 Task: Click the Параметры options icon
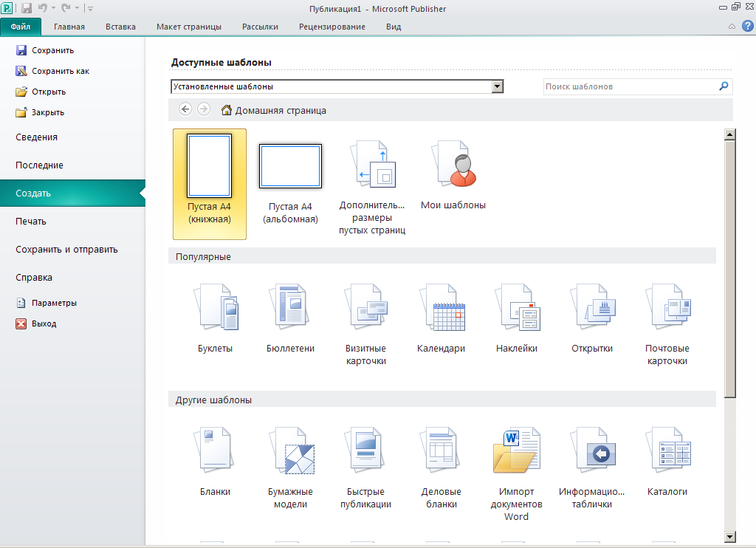point(21,303)
